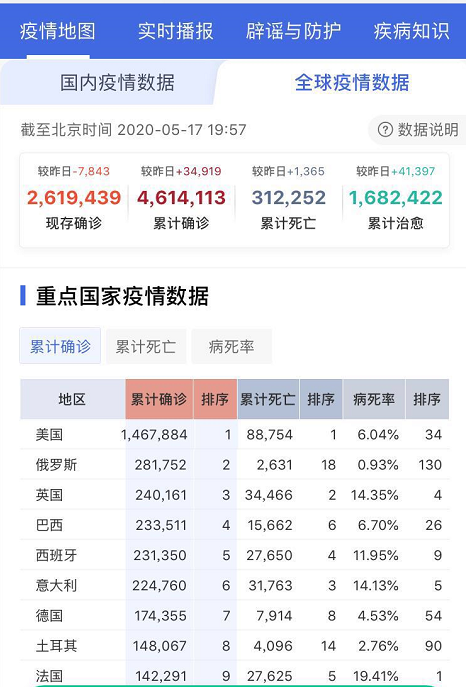Image resolution: width=466 pixels, height=687 pixels.
Task: Select 全球疫情数据 tab
Action: (x=352, y=82)
